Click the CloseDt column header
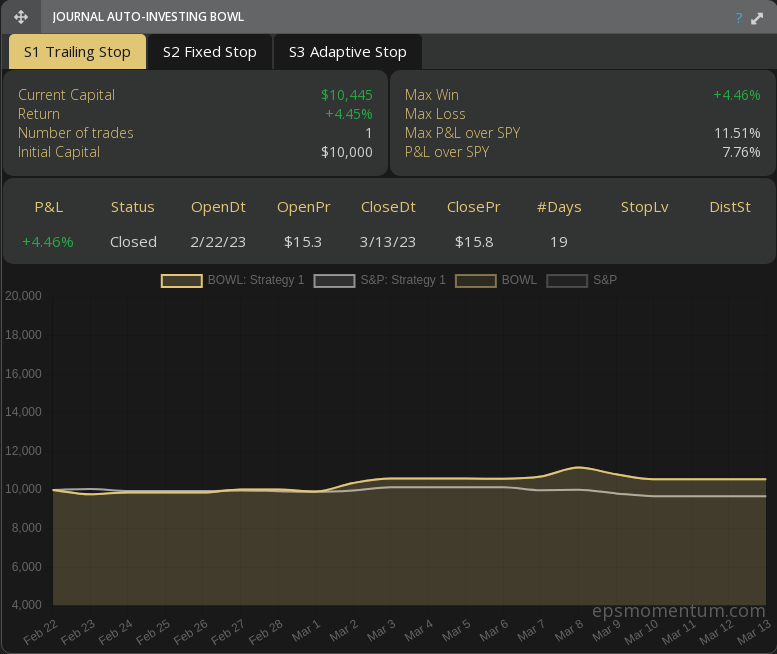Screen dimensions: 777x654 pyautogui.click(x=388, y=207)
